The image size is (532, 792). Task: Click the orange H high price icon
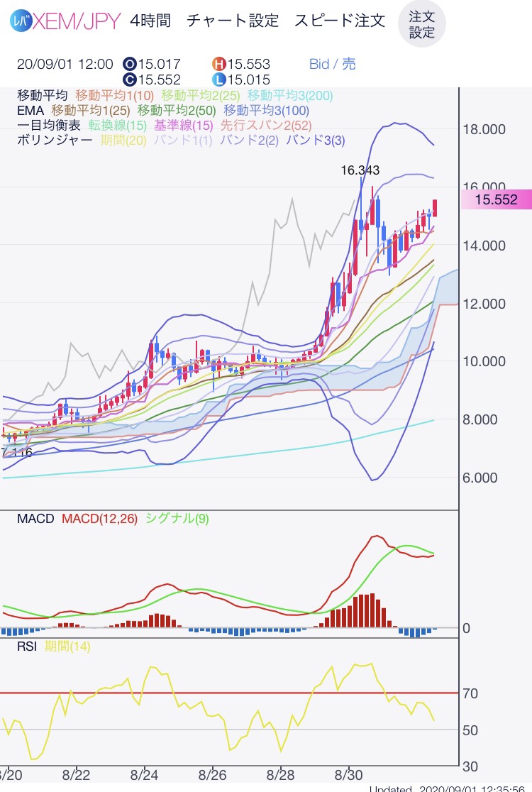[x=218, y=65]
